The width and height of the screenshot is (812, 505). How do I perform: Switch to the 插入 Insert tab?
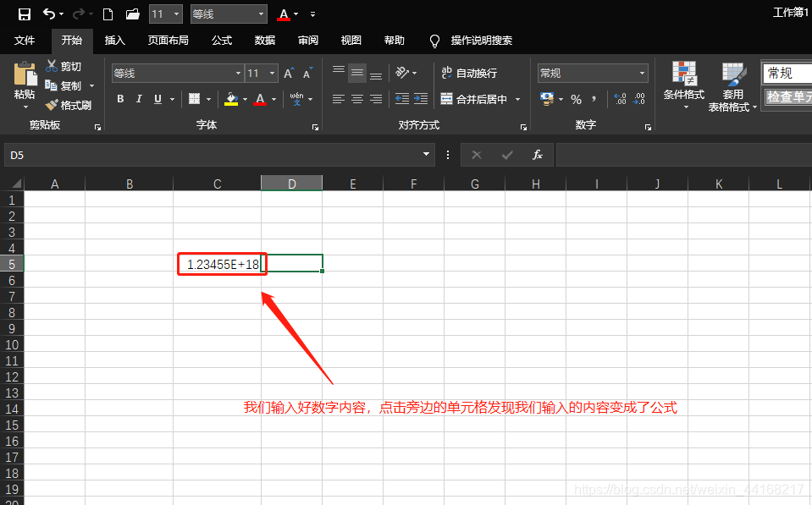(115, 41)
